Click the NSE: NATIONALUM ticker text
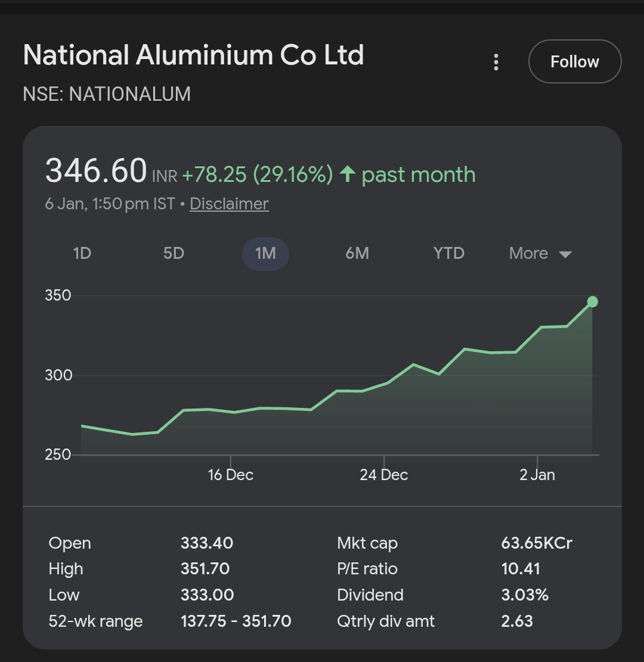This screenshot has height=662, width=644. pyautogui.click(x=107, y=94)
